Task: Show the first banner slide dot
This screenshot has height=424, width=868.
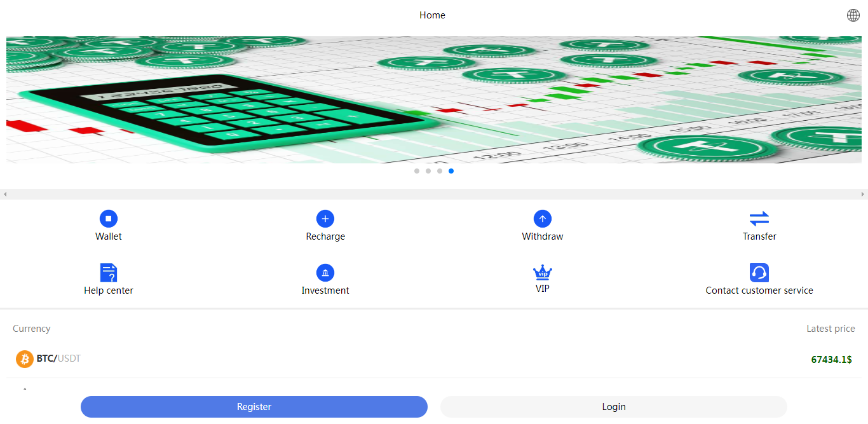Action: click(417, 171)
